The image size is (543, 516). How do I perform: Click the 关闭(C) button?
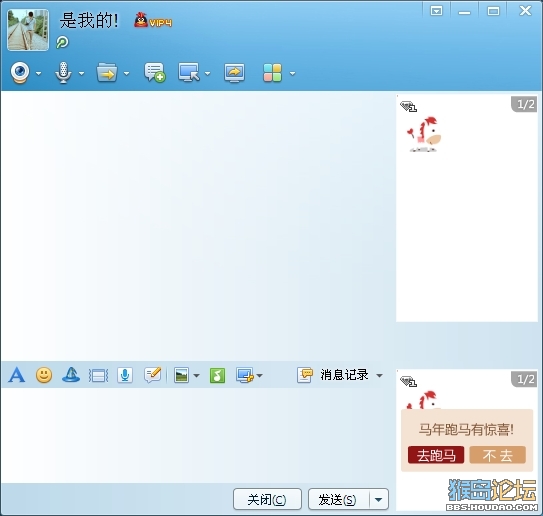tap(267, 499)
